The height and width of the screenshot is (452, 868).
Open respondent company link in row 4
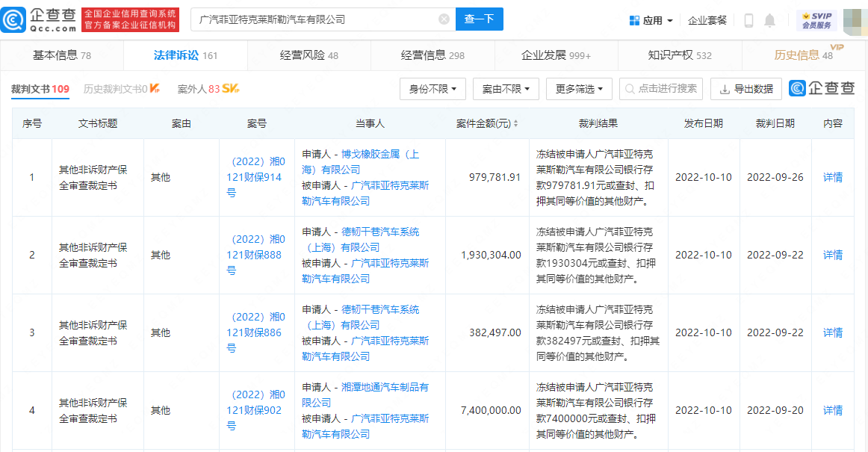(365, 425)
